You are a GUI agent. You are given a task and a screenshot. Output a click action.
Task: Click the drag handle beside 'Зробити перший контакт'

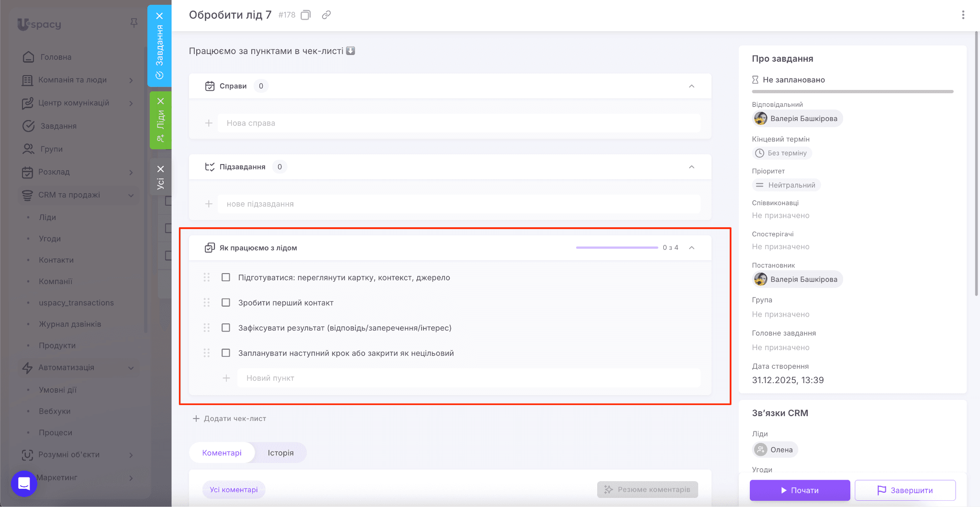(207, 303)
